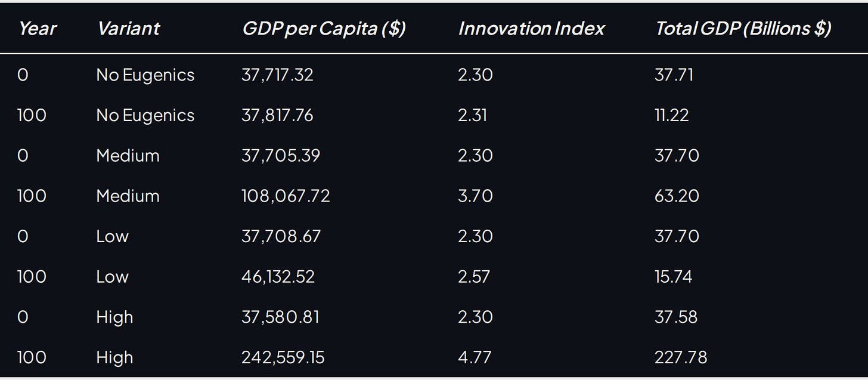Click the first No Eugenics variant cell
This screenshot has height=380, width=868.
pos(145,75)
